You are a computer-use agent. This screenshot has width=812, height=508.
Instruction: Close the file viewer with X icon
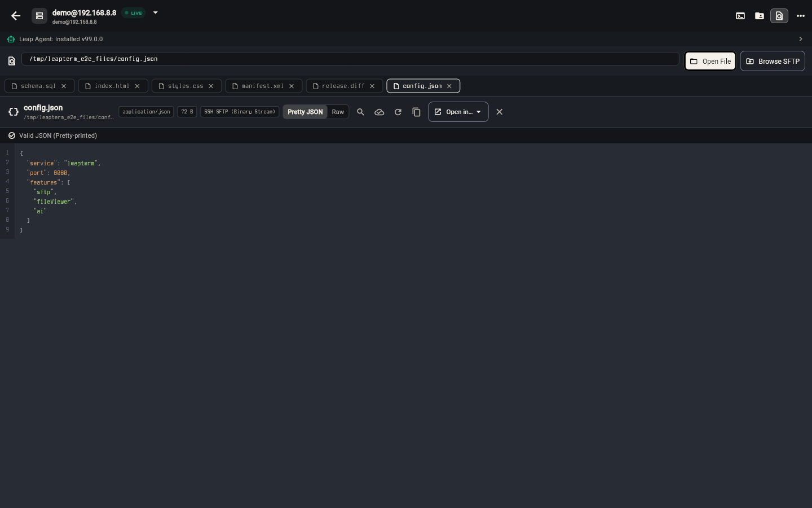(500, 112)
